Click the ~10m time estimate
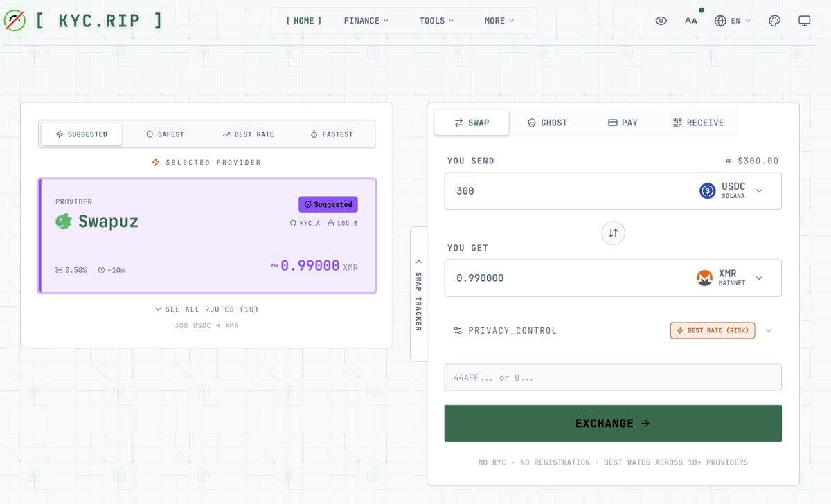The width and height of the screenshot is (831, 504). pos(111,270)
